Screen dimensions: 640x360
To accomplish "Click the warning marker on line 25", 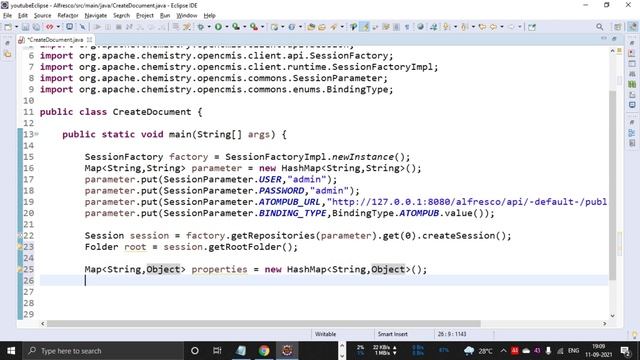I will pos(19,269).
